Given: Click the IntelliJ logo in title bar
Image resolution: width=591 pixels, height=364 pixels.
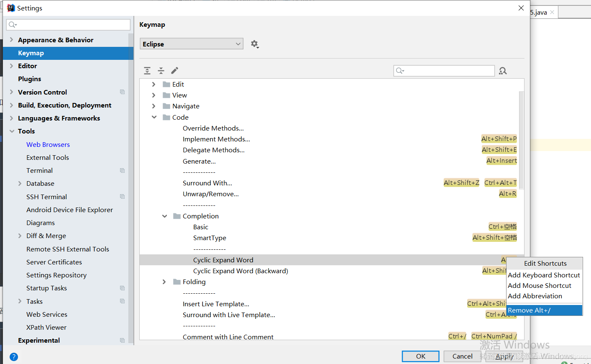Looking at the screenshot, I should [x=11, y=8].
